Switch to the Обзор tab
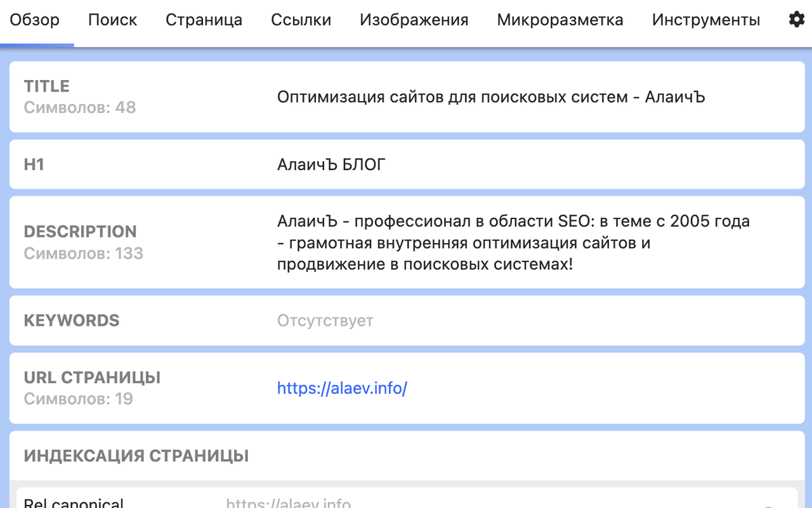Image resolution: width=812 pixels, height=508 pixels. coord(35,20)
